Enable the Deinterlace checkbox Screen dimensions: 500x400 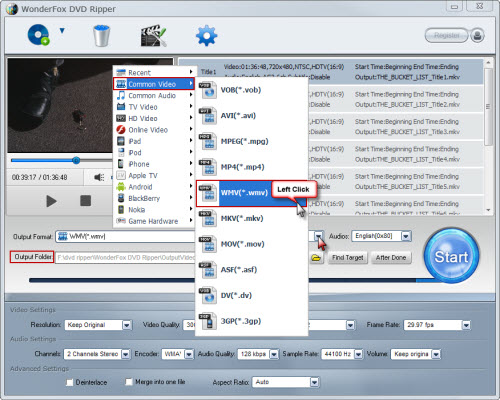pyautogui.click(x=70, y=382)
